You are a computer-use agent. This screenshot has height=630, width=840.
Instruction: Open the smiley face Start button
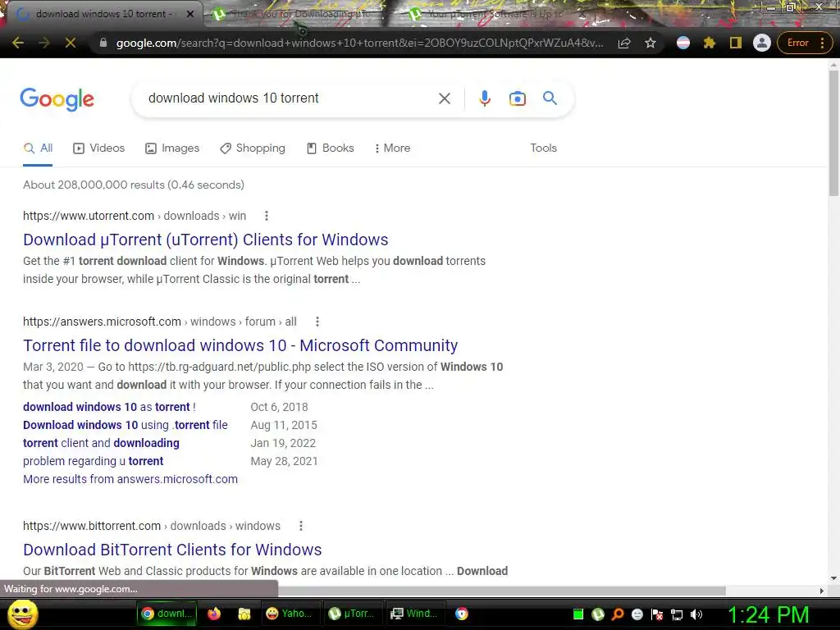[23, 614]
